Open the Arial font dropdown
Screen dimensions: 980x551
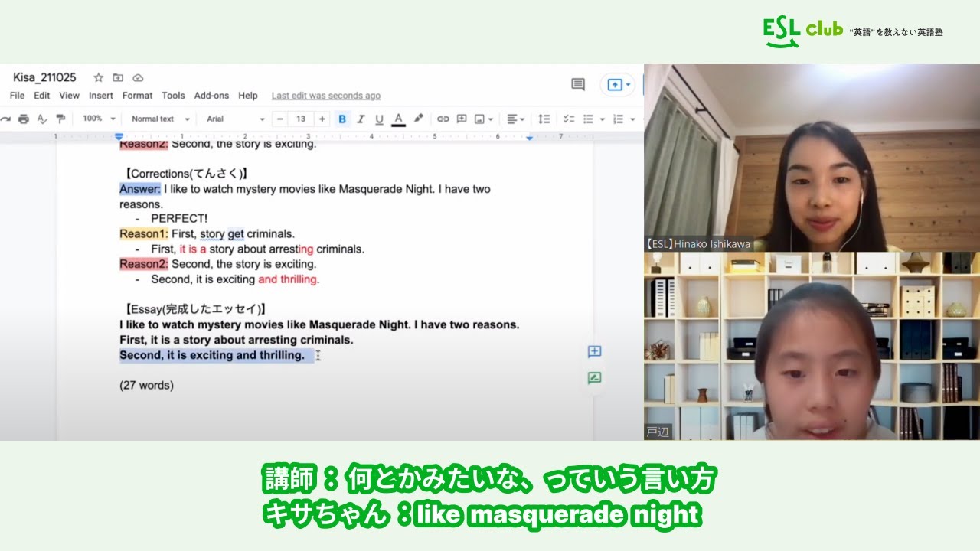(x=235, y=119)
